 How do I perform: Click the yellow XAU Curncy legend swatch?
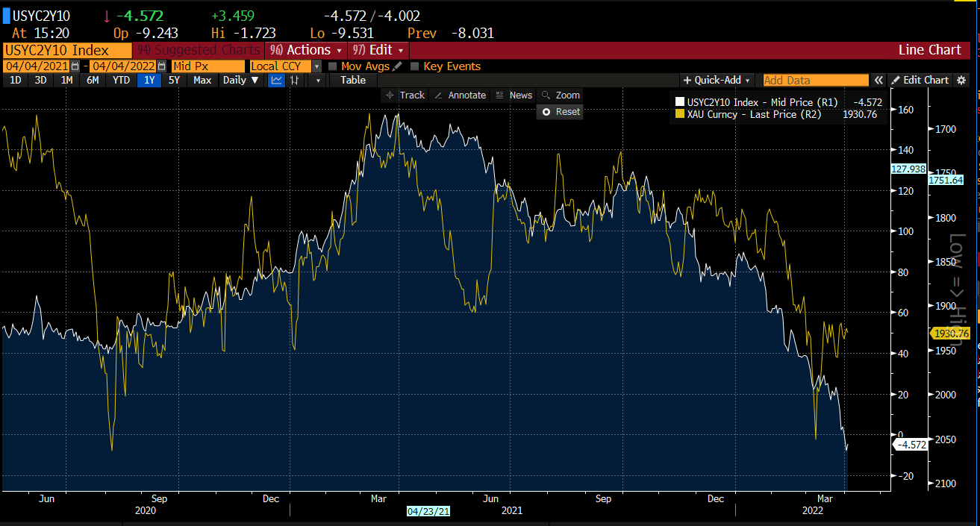[679, 114]
